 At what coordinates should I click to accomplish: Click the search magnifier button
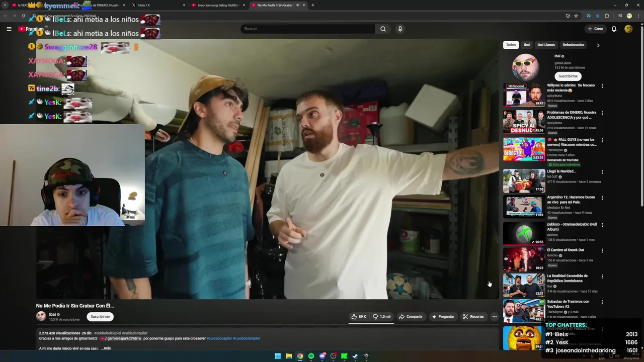point(383,29)
